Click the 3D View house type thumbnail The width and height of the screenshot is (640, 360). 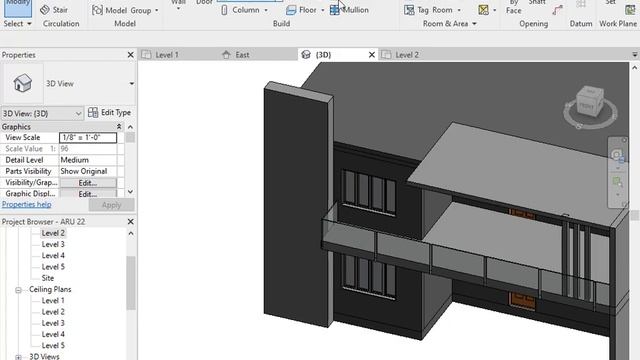pyautogui.click(x=22, y=83)
